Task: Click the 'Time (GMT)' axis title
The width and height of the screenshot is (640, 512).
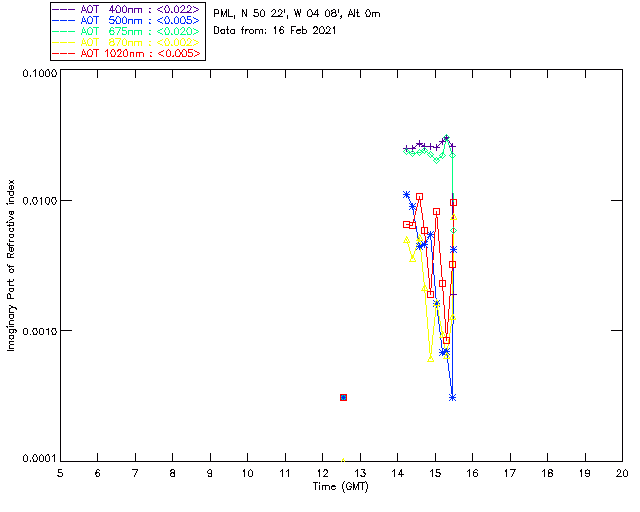Action: (x=340, y=487)
